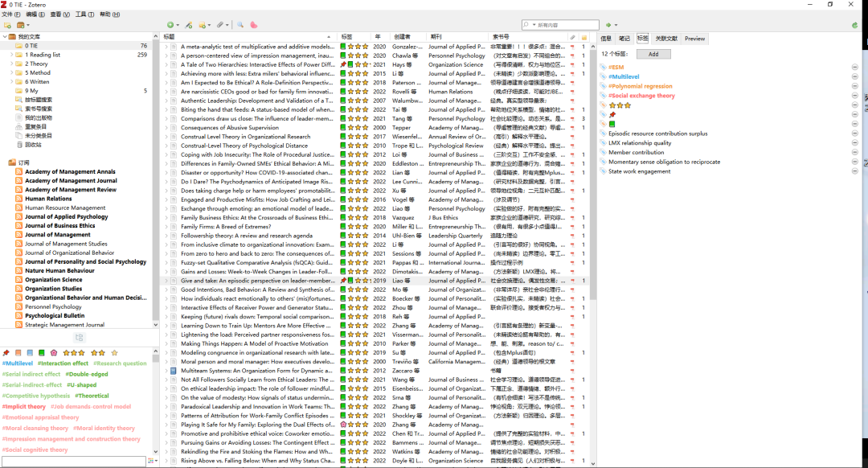
Task: Click the pink plugin toolbar icon
Action: pos(253,25)
